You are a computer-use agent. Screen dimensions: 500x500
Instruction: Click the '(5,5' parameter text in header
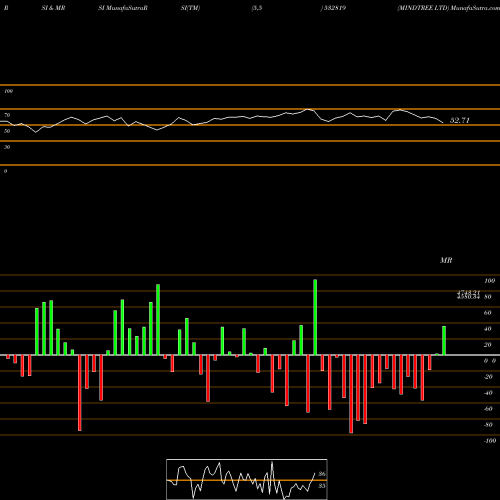pyautogui.click(x=257, y=8)
